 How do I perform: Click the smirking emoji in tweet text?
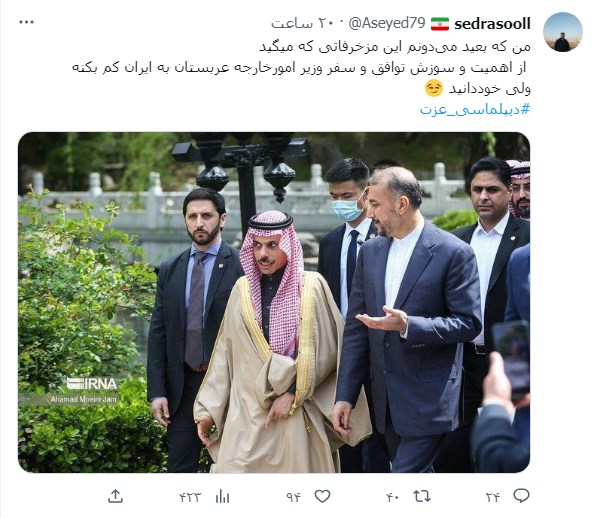click(434, 88)
